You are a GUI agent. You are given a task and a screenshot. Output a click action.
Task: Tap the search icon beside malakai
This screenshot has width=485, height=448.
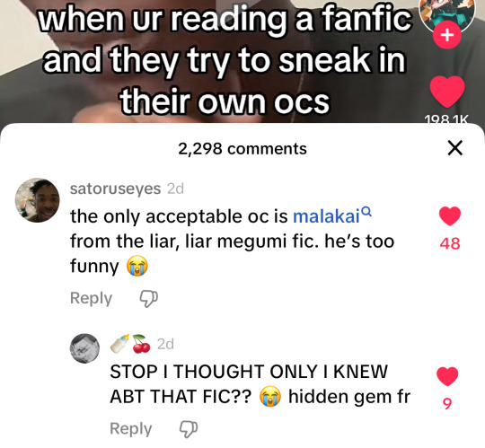coord(366,212)
